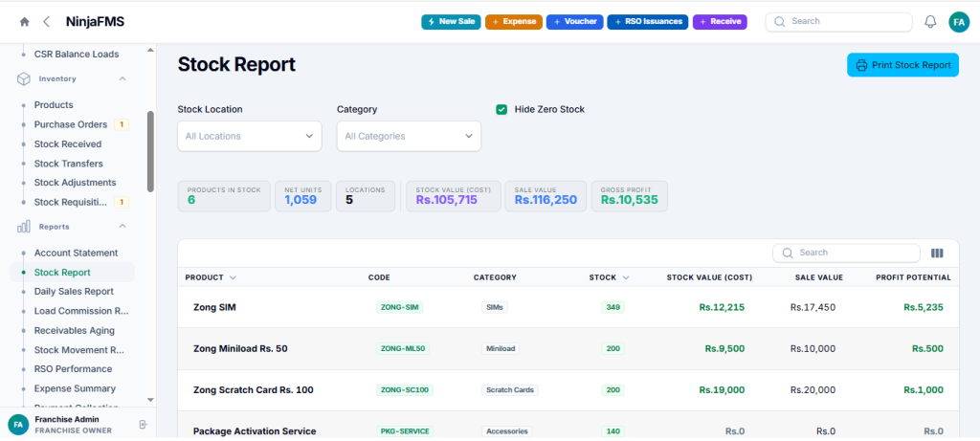Viewport: 980px width, 441px height.
Task: Open Receivables Aging report
Action: click(75, 330)
